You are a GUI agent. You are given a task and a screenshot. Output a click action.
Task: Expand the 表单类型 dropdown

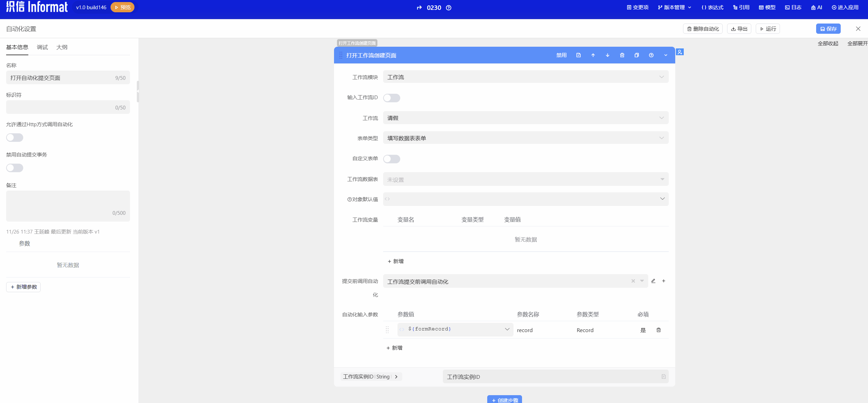525,138
